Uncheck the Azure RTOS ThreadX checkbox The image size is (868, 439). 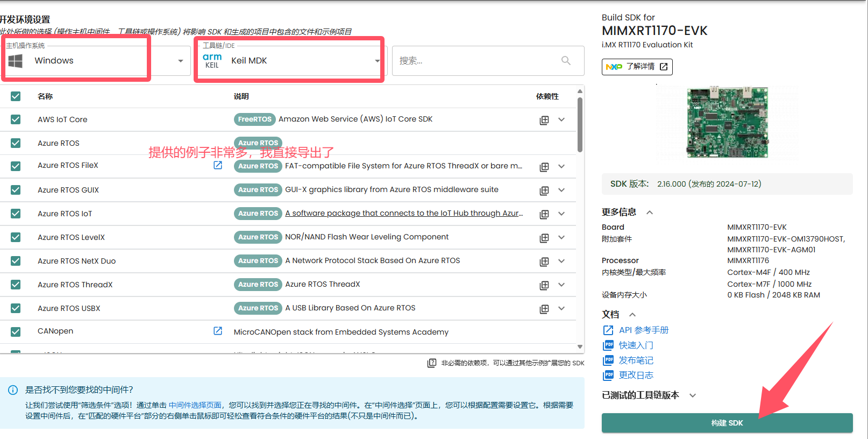click(x=16, y=285)
